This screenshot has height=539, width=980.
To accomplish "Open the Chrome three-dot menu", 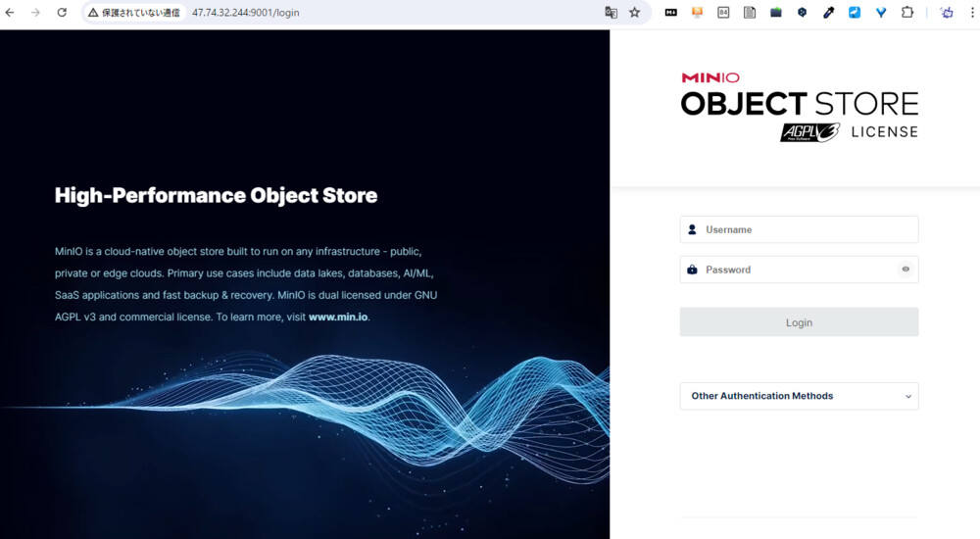I will pyautogui.click(x=972, y=13).
